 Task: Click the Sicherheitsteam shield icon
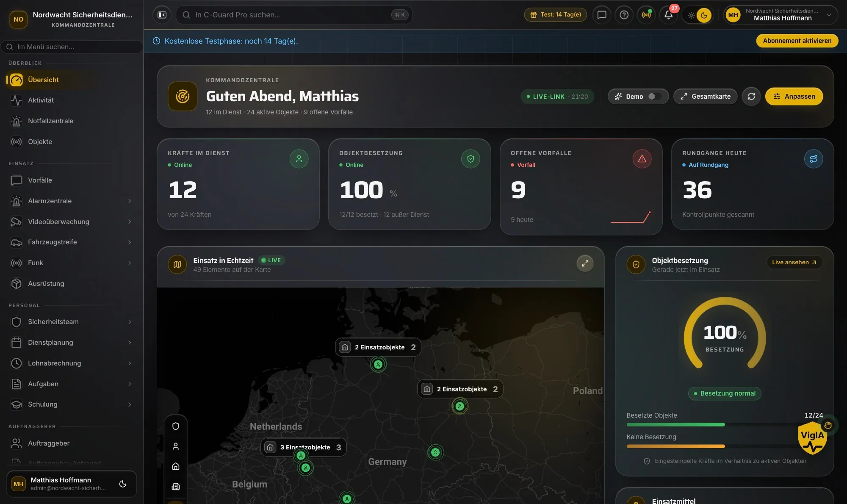coord(16,322)
